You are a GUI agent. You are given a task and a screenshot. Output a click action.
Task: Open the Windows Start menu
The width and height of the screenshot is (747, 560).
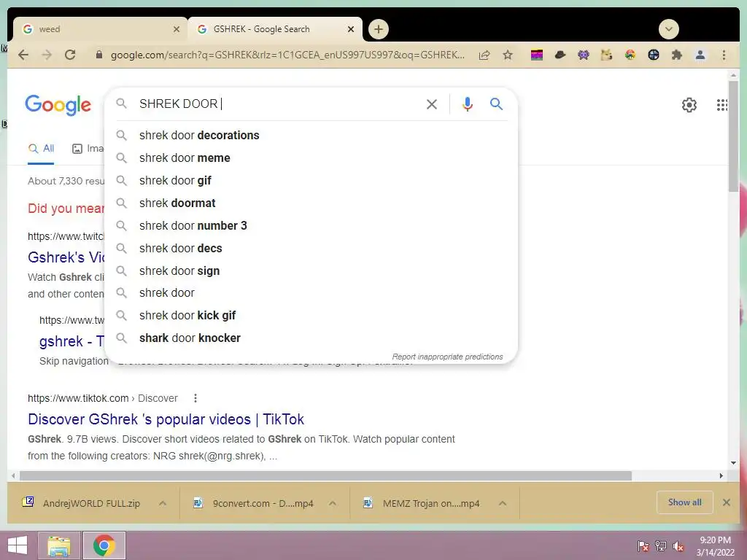click(18, 545)
